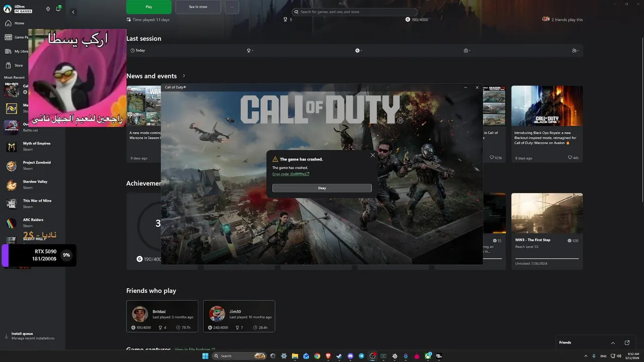644x362 pixels.
Task: Click the green Play button
Action: pos(148,7)
